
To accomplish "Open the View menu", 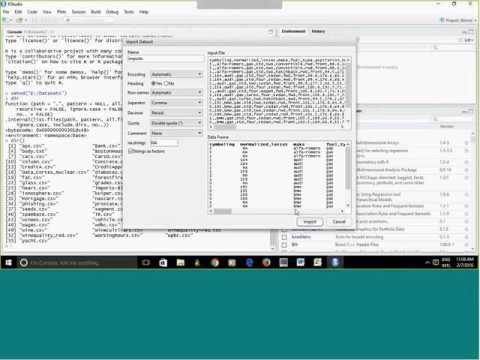I will click(47, 12).
